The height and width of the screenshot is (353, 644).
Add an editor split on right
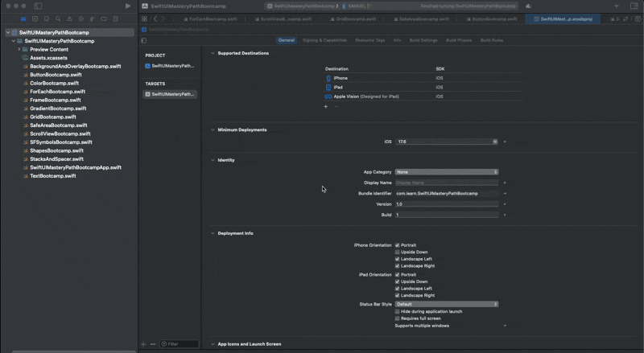pyautogui.click(x=638, y=18)
